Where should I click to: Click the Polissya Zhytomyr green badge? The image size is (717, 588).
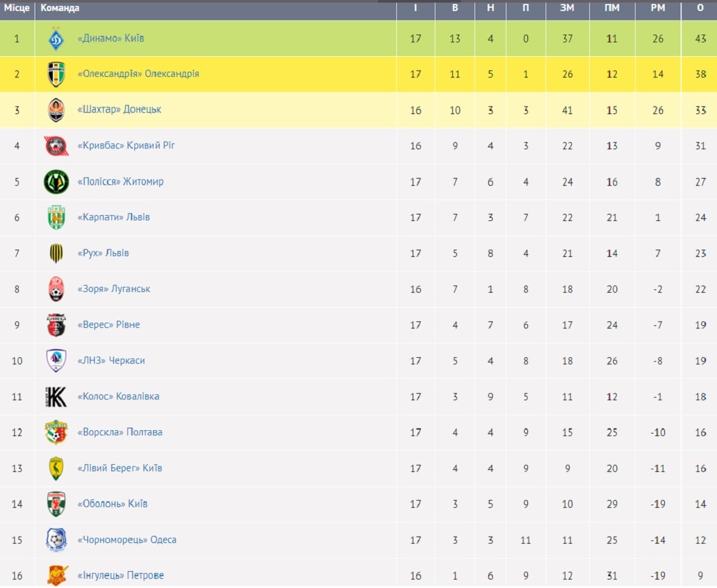[56, 182]
